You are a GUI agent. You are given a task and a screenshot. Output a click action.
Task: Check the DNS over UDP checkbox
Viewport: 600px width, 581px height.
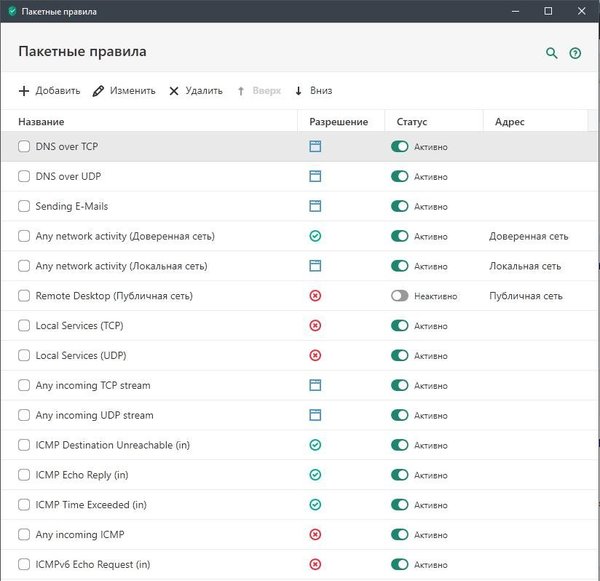(x=25, y=177)
